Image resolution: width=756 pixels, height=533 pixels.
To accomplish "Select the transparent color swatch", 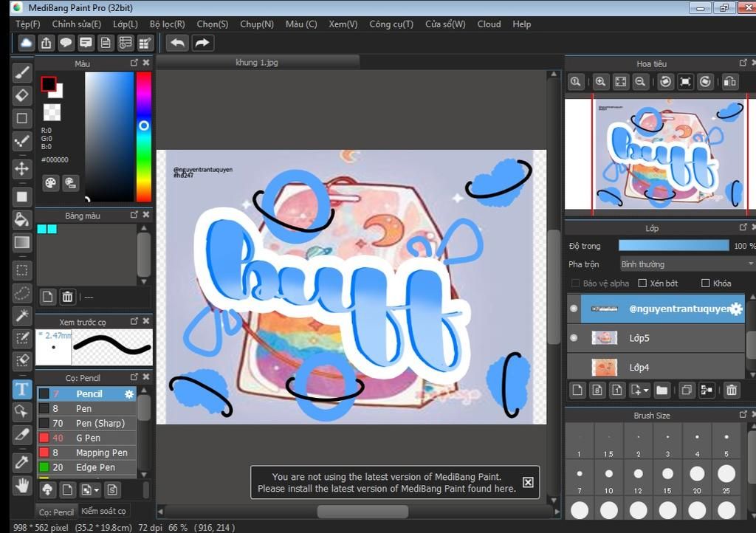I will [x=52, y=112].
